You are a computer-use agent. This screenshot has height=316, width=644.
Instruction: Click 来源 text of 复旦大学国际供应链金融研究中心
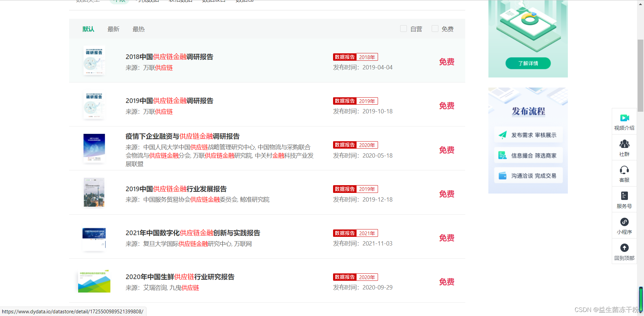189,244
